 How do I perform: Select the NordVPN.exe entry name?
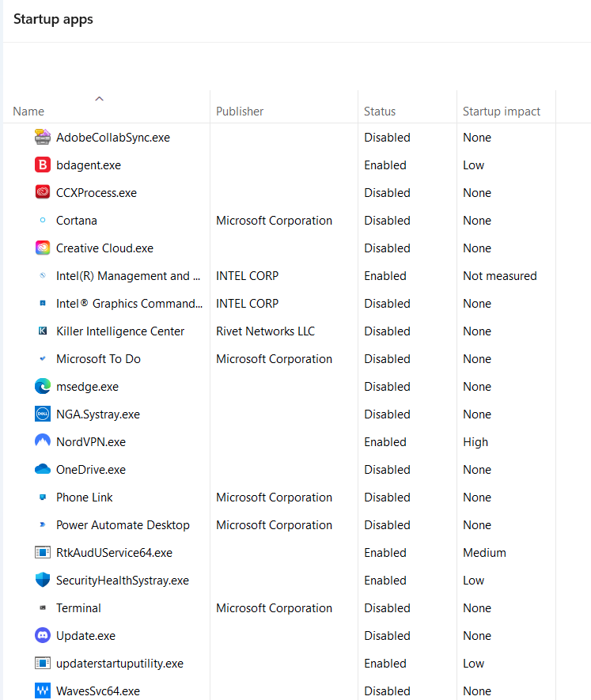(x=91, y=442)
